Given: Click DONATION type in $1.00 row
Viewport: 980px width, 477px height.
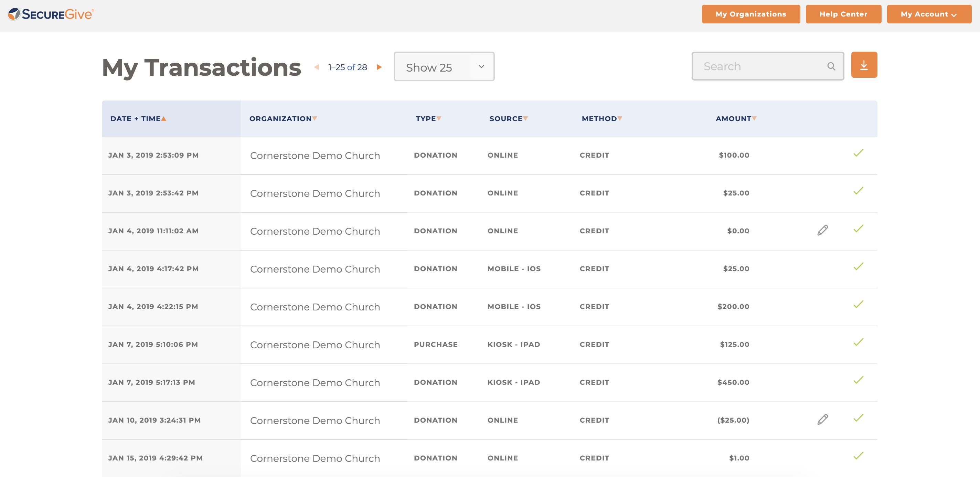Looking at the screenshot, I should (436, 458).
